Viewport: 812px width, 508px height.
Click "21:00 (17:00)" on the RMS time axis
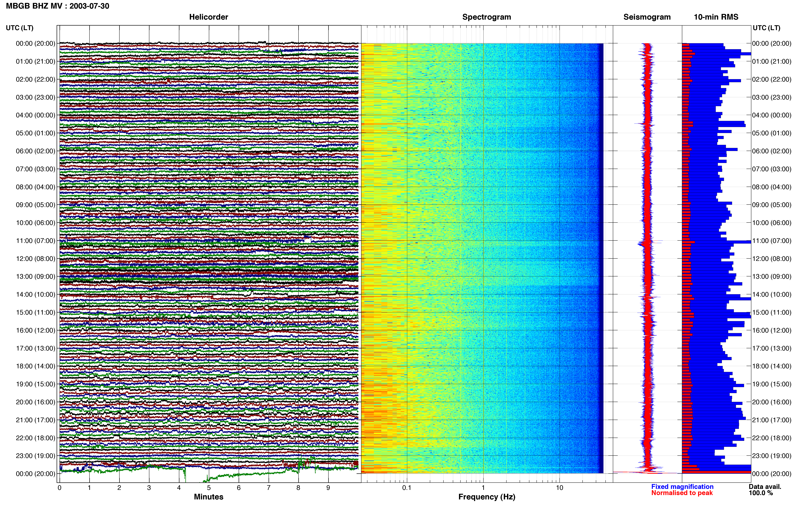coord(772,420)
